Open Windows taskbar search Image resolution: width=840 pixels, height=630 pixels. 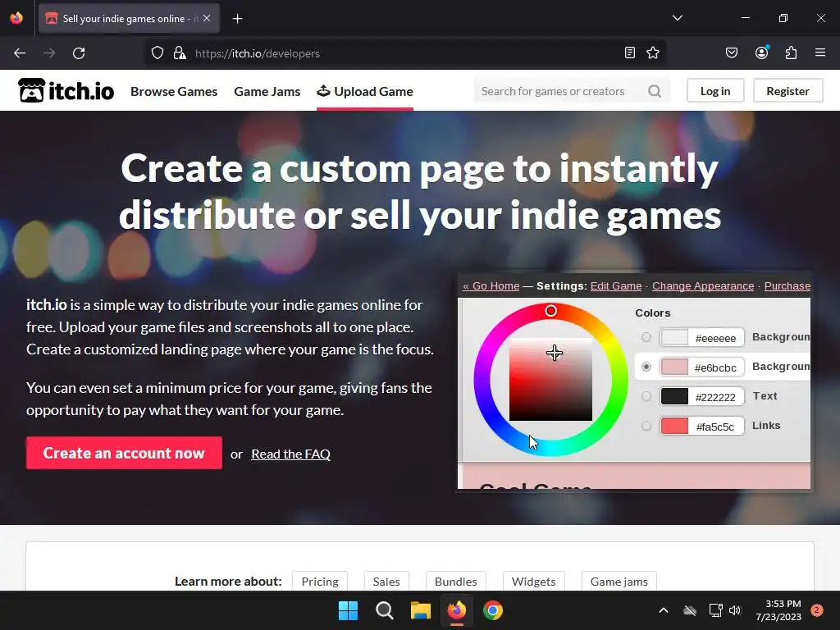pos(384,610)
